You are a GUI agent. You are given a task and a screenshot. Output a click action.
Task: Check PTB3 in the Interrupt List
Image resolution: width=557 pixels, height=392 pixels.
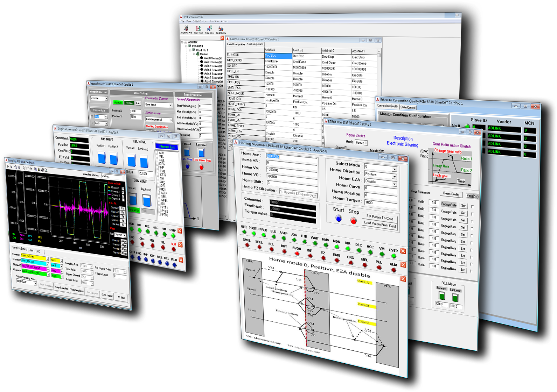(x=160, y=214)
